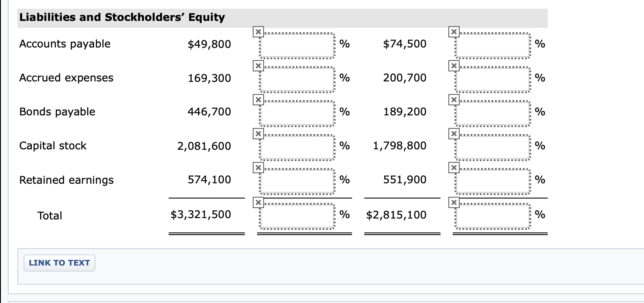Clear the second Retained earnings percentage field

pyautogui.click(x=453, y=167)
